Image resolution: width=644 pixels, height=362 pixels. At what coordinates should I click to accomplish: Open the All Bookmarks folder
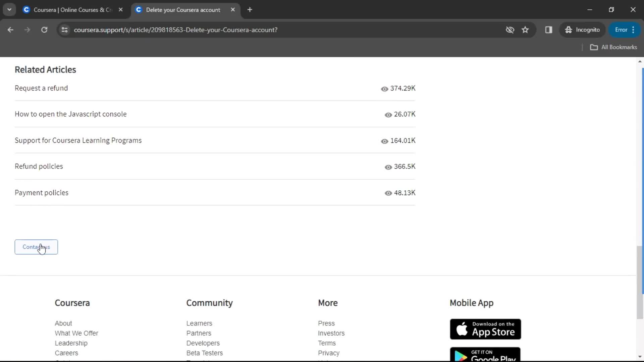(x=613, y=47)
